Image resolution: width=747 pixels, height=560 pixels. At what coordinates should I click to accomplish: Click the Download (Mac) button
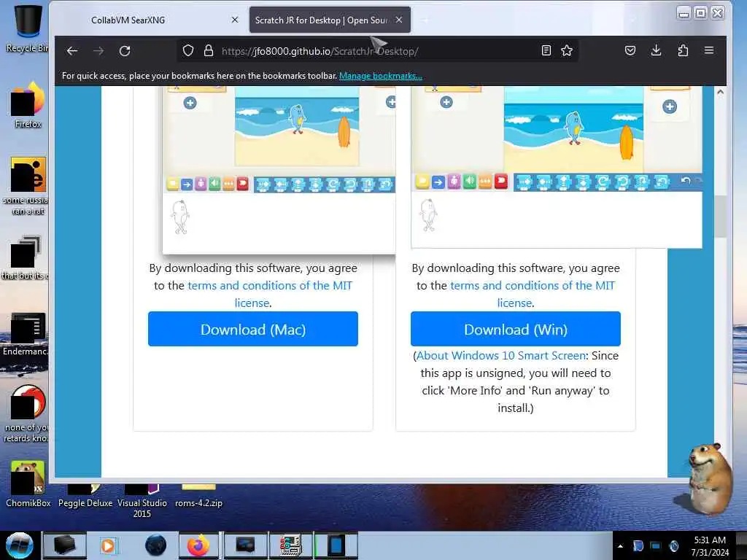tap(253, 329)
